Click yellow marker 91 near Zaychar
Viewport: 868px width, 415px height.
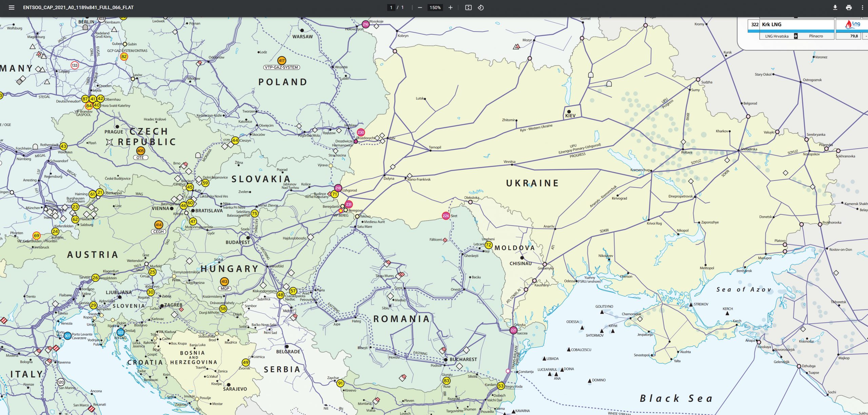pyautogui.click(x=340, y=383)
